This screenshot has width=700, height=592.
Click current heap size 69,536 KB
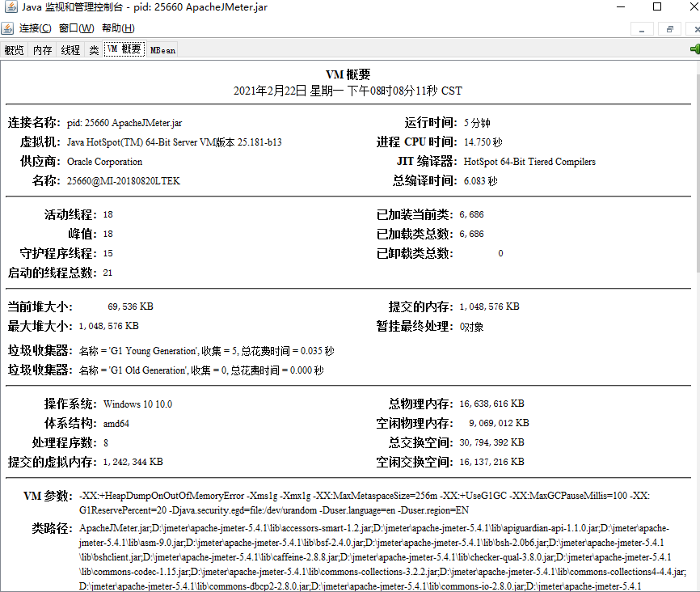click(x=130, y=307)
